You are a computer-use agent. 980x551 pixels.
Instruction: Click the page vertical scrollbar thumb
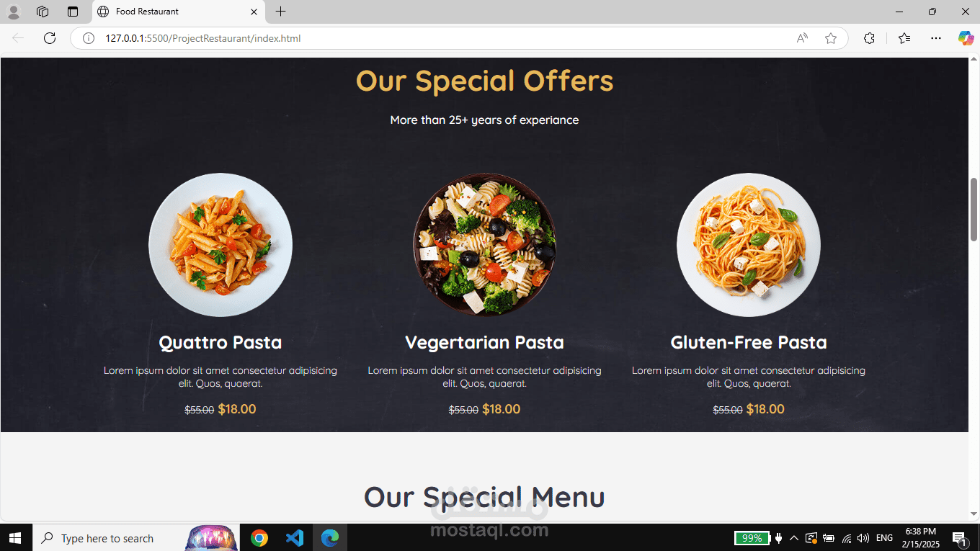pyautogui.click(x=974, y=209)
